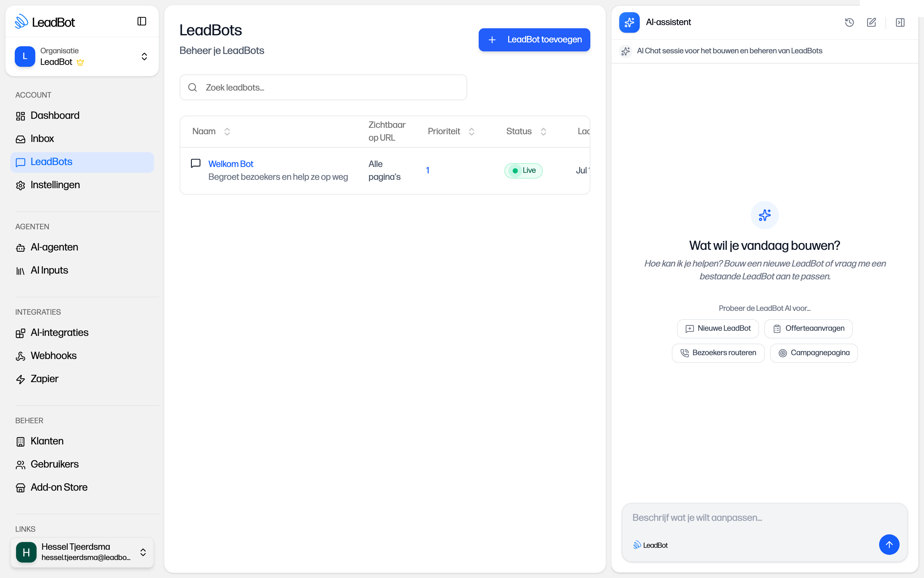The height and width of the screenshot is (578, 924).
Task: Click the Dashboard grid icon
Action: pyautogui.click(x=21, y=116)
